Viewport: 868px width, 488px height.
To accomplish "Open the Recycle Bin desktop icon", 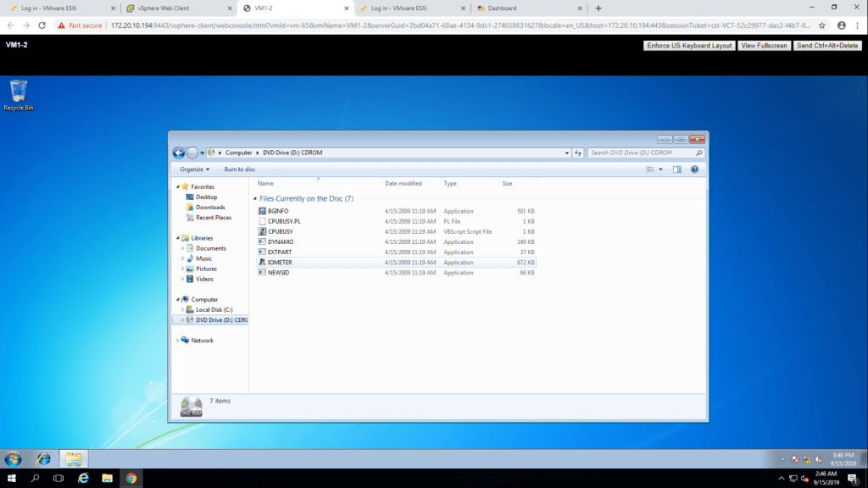I will point(18,93).
